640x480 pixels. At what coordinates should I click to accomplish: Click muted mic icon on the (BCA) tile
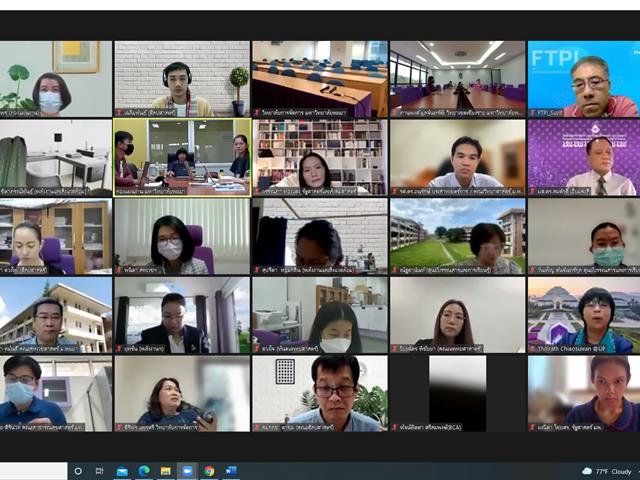(x=395, y=427)
